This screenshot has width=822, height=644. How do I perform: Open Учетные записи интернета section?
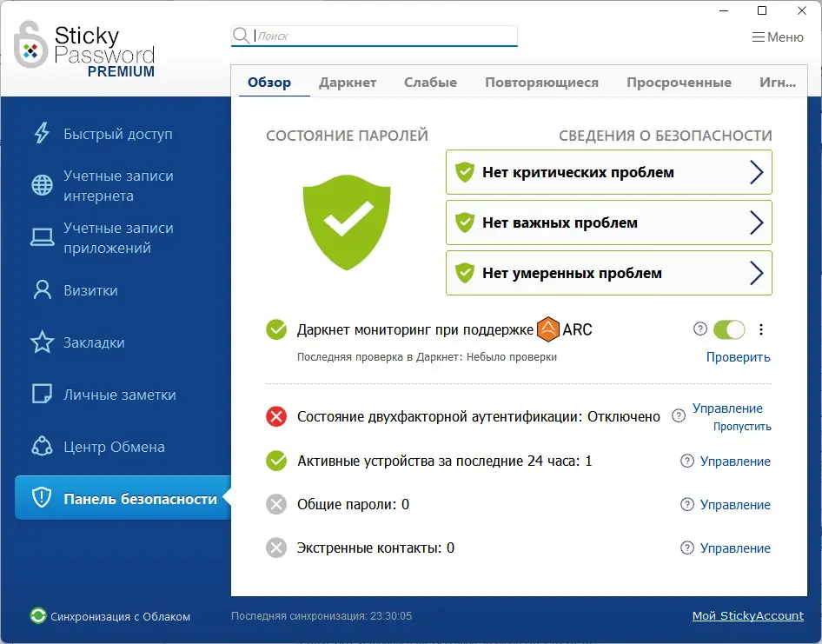click(x=118, y=185)
